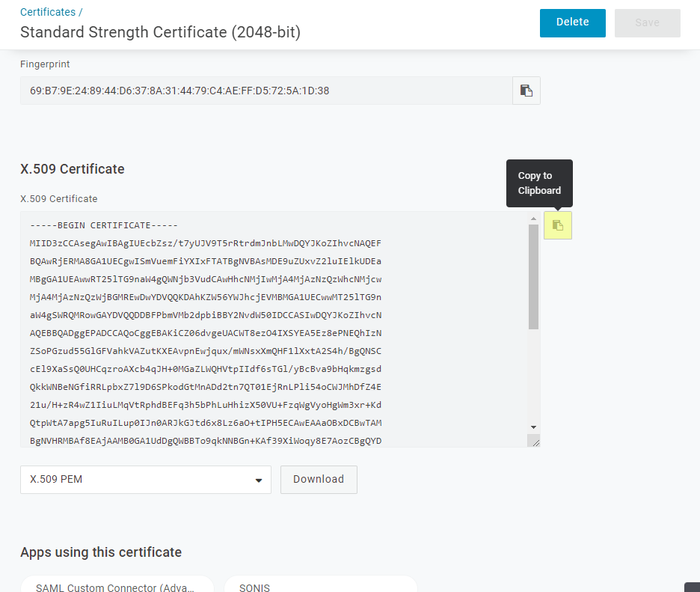Open the SAML Custom Connector app card
The image size is (700, 592).
(x=117, y=586)
